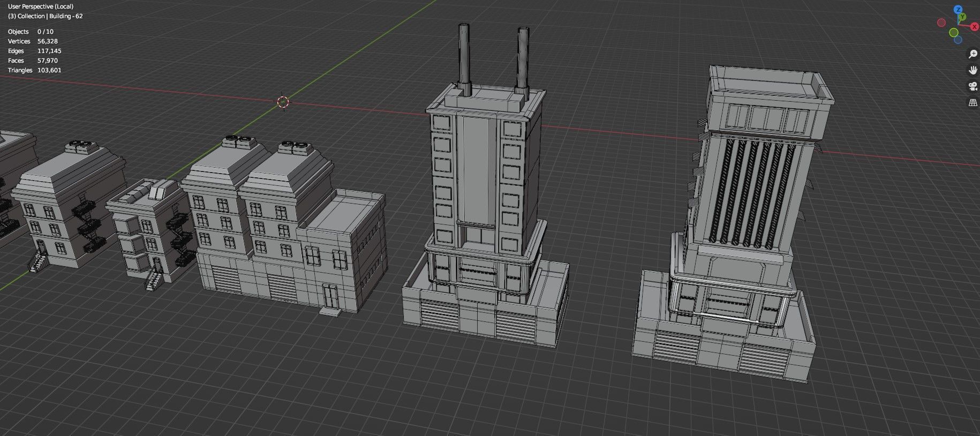Select the flat-roof annex with the front door

pos(343,252)
